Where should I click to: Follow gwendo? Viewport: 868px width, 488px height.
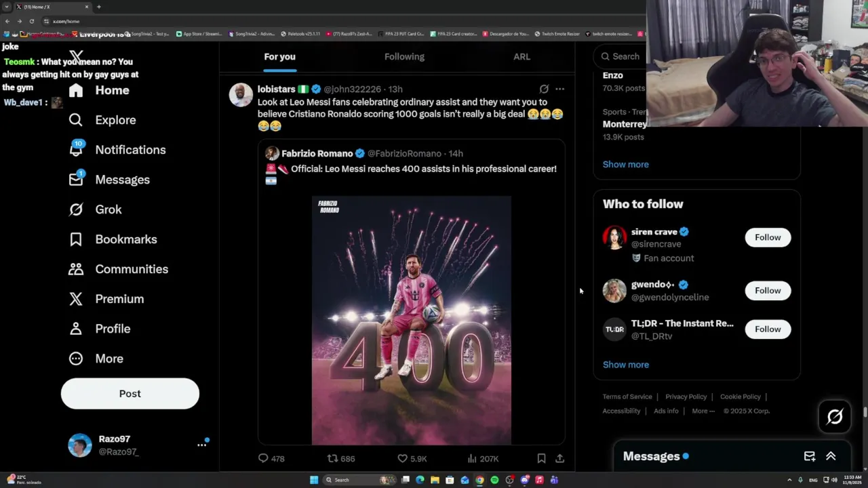coord(768,291)
